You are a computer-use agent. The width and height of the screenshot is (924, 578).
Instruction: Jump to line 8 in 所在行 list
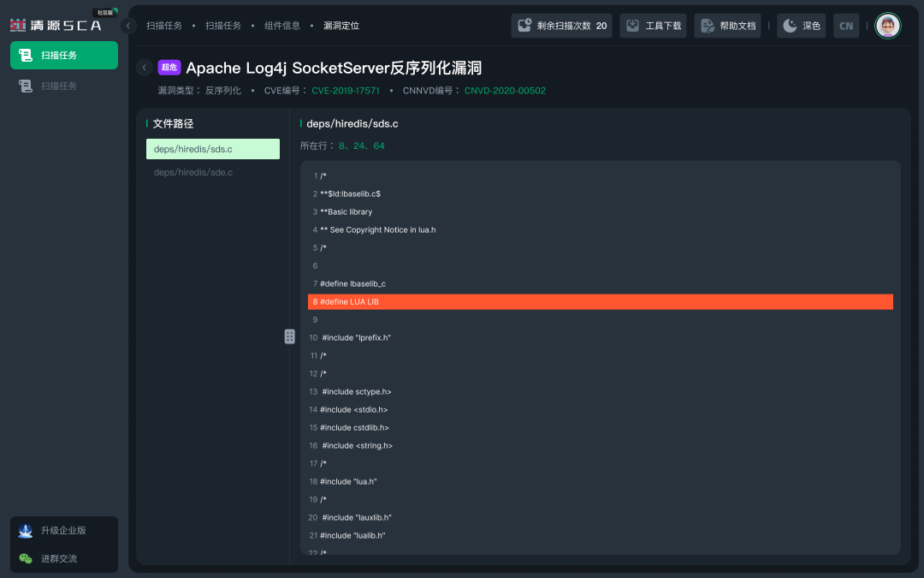341,146
